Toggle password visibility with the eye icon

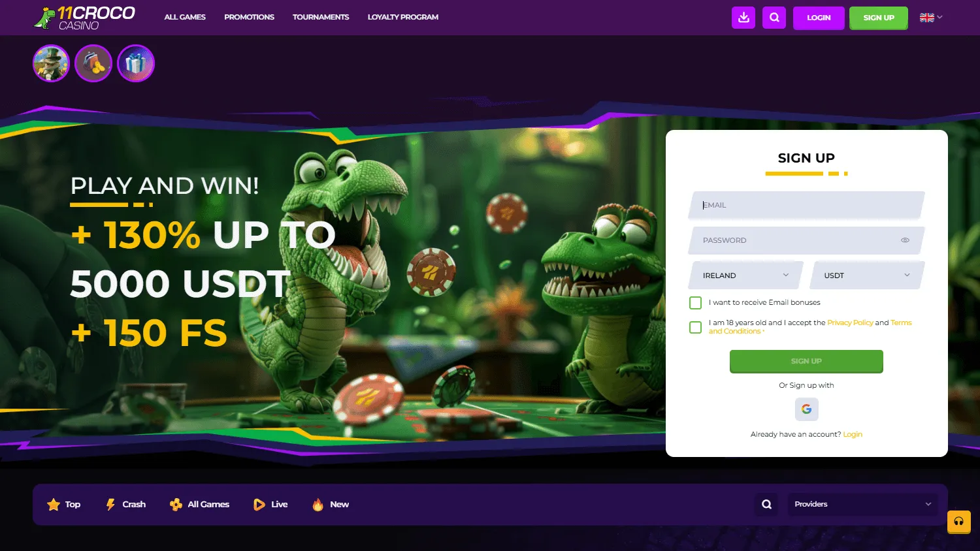coord(905,240)
